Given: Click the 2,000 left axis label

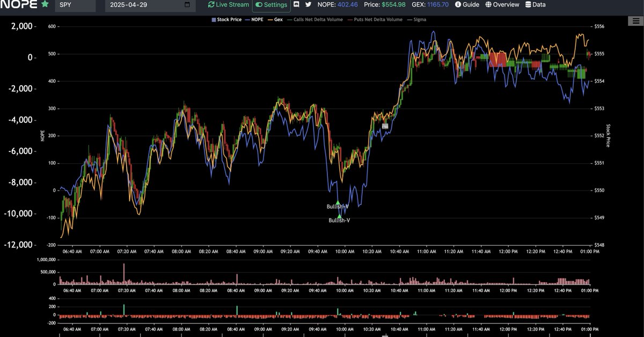Looking at the screenshot, I should click(21, 26).
